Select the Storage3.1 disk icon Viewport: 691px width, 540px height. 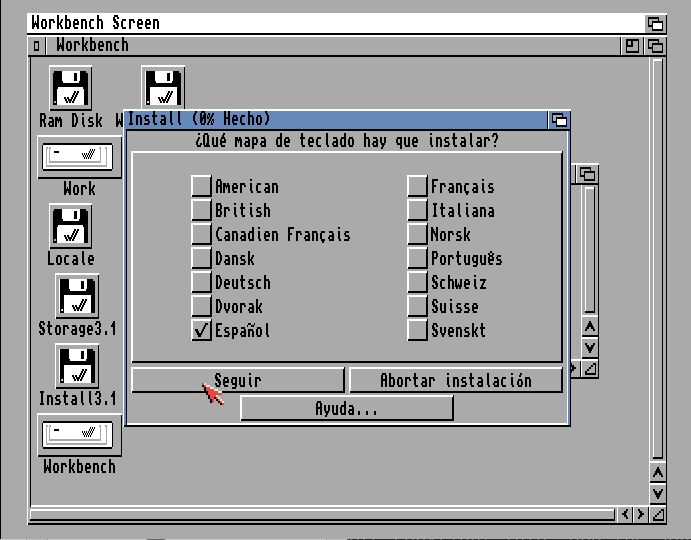coord(77,296)
